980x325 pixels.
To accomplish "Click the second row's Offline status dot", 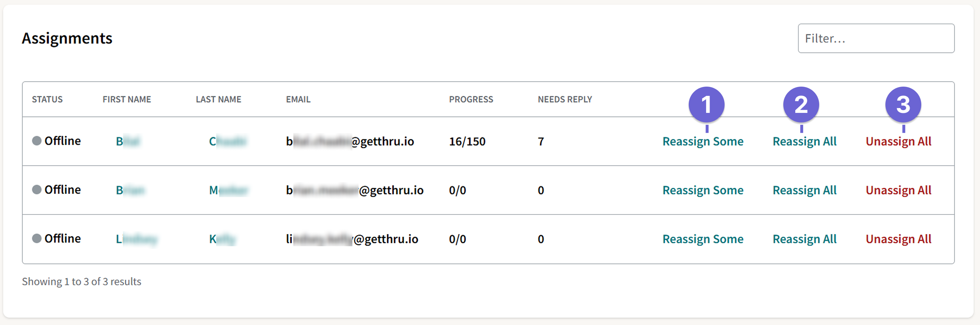I will [37, 190].
